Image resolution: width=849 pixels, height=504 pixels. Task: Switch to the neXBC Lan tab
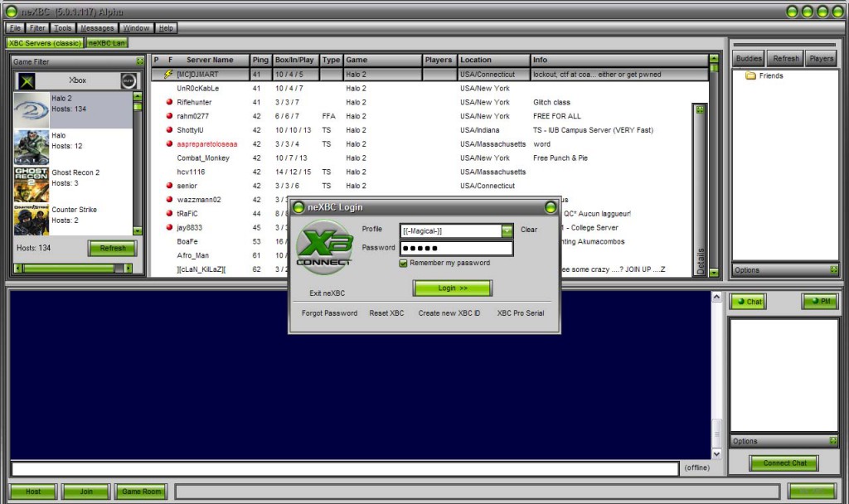click(x=107, y=43)
